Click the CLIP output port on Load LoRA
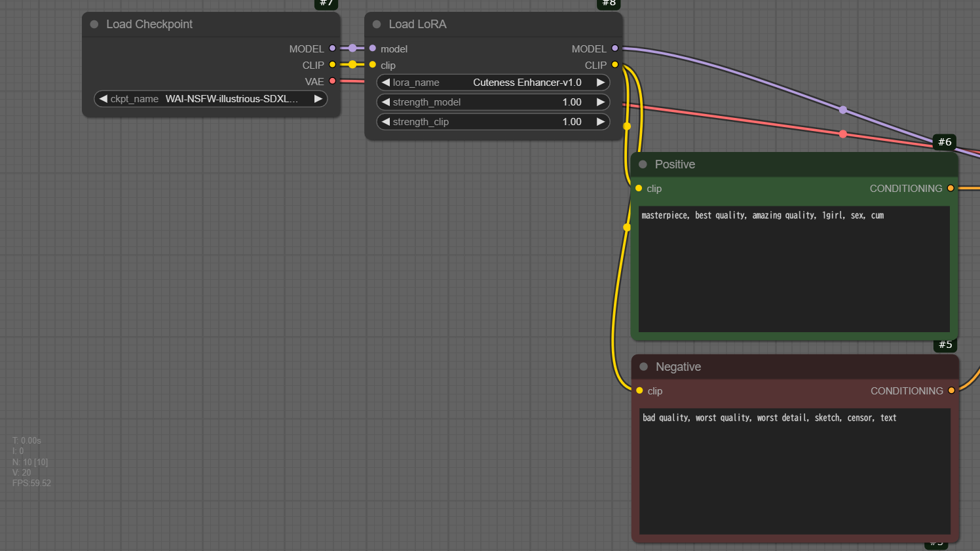The width and height of the screenshot is (980, 551). coord(614,65)
